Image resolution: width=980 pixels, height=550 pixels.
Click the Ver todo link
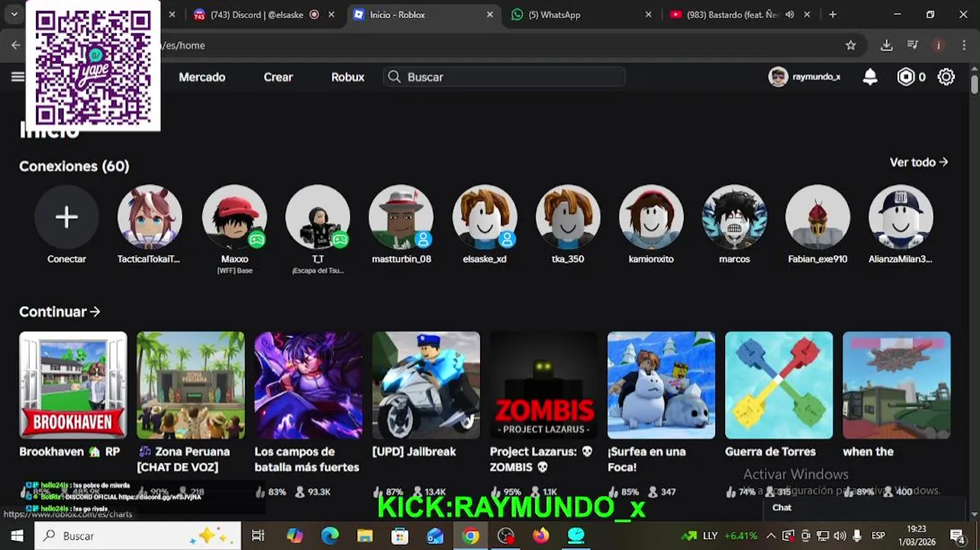(918, 162)
